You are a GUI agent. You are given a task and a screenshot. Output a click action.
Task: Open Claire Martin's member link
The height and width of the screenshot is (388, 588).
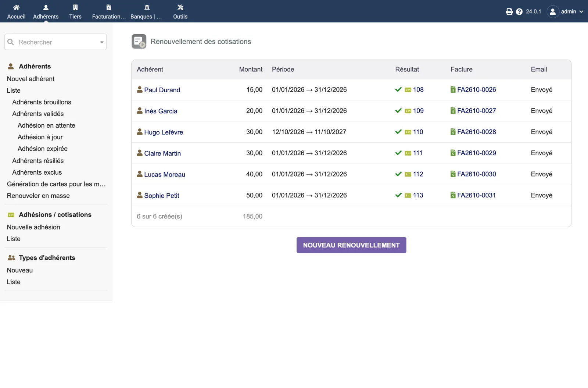pyautogui.click(x=162, y=153)
